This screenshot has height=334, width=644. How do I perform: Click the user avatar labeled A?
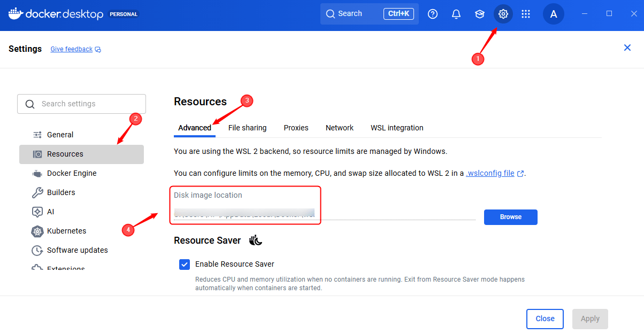[554, 14]
